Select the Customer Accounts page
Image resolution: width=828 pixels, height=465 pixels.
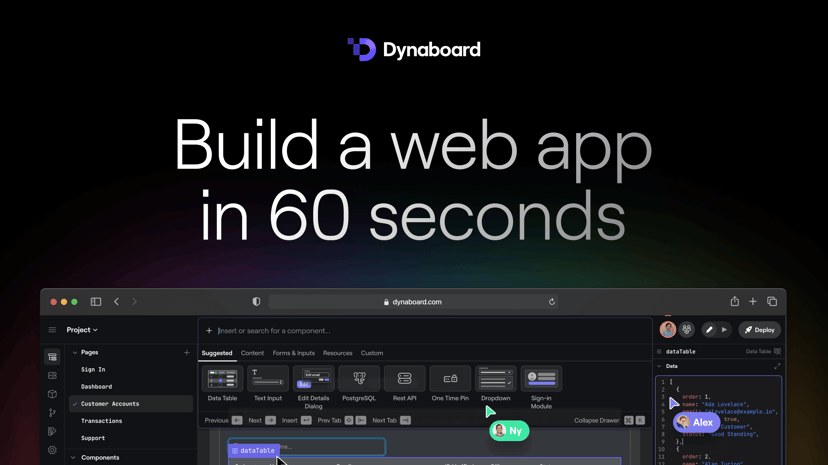(131, 404)
